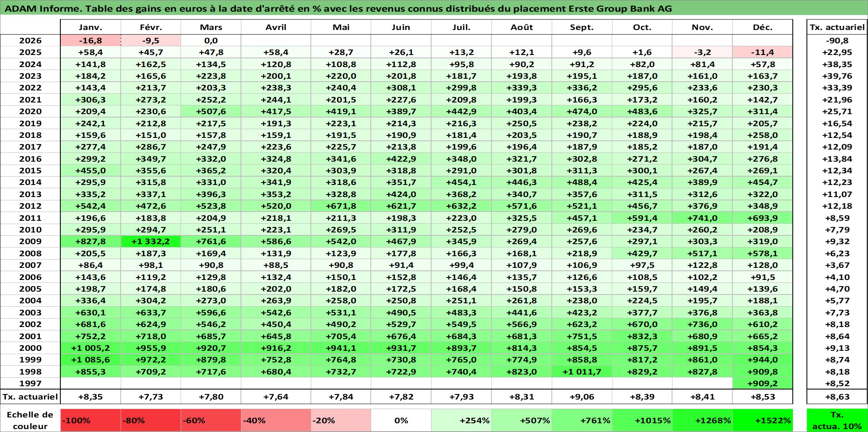This screenshot has height=432, width=868.
Task: Click the 'Janv.' column header
Action: pyautogui.click(x=91, y=27)
